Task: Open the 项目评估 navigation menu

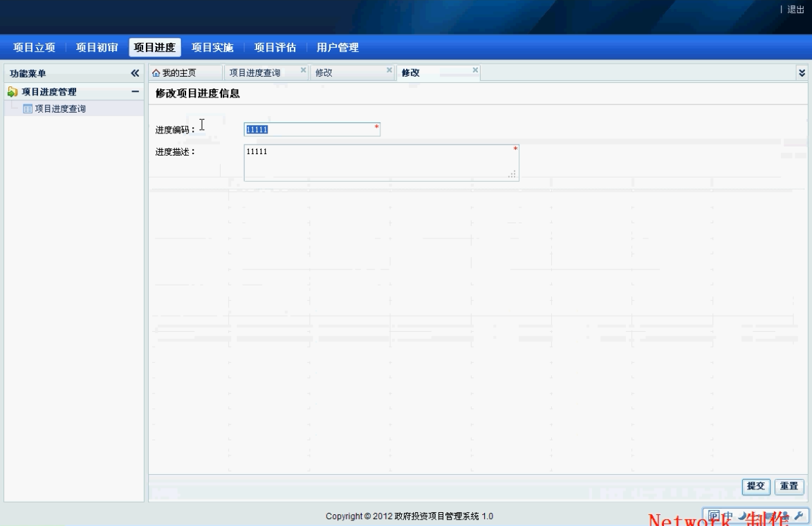Action: click(x=275, y=48)
